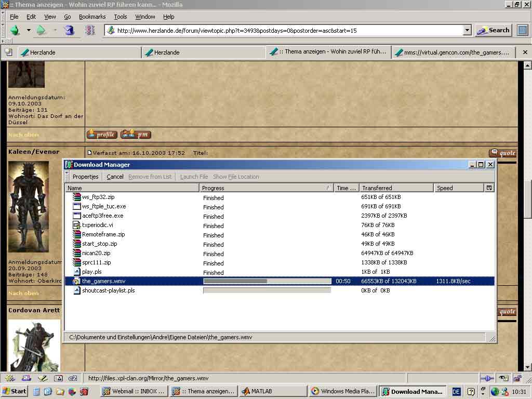Screen dimensions: 532x399
Task: Click the_gamers.wmv download progress bar
Action: coord(267,281)
